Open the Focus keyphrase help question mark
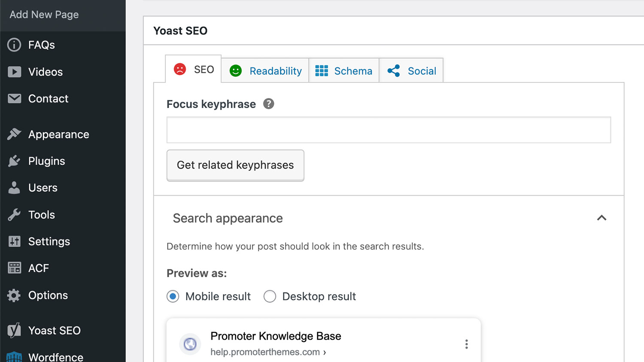This screenshot has width=644, height=362. point(268,104)
